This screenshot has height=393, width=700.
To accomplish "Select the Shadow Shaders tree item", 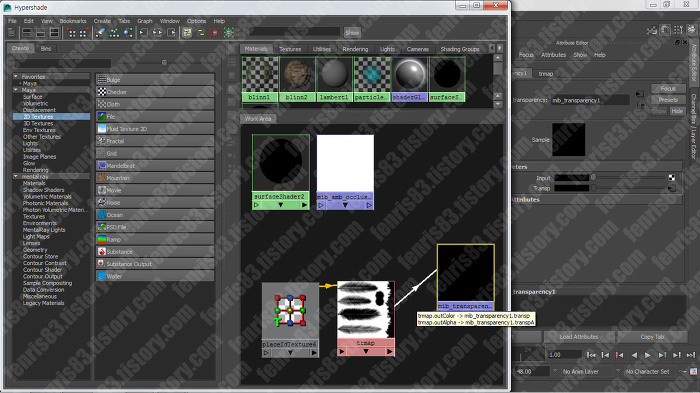I will [x=43, y=190].
